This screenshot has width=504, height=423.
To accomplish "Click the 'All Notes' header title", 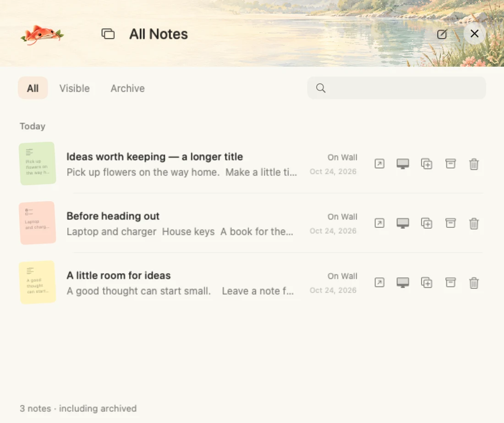I will [159, 34].
